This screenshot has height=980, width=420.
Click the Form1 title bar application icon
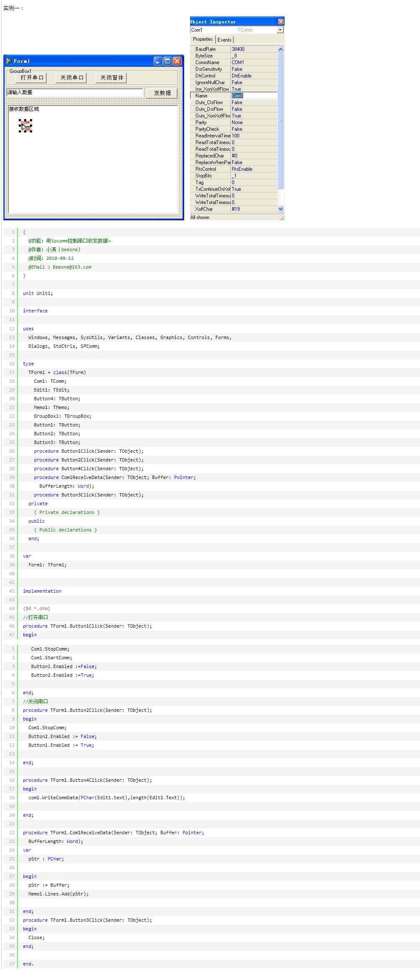9,61
